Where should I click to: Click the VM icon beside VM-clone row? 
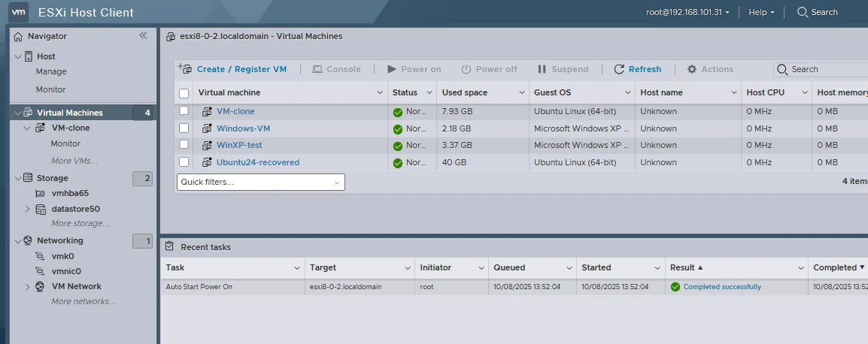click(x=207, y=111)
